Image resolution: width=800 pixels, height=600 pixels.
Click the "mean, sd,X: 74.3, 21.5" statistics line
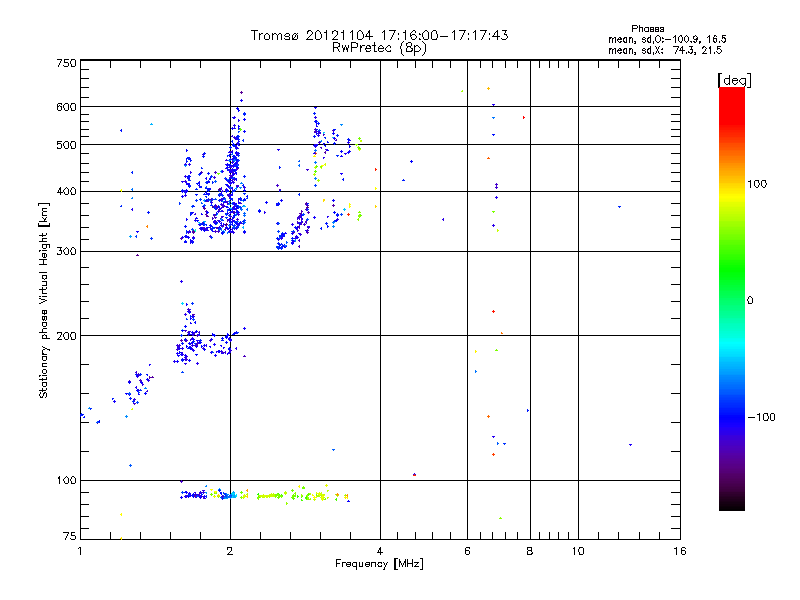click(x=665, y=50)
